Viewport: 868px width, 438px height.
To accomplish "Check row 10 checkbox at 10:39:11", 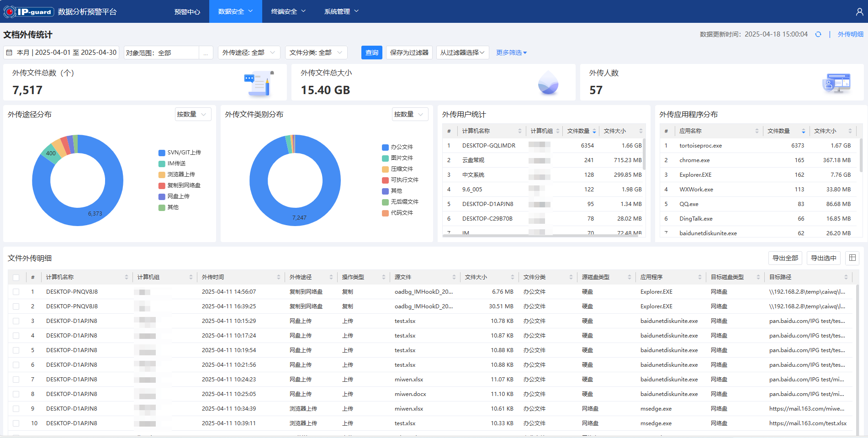I will coord(16,423).
